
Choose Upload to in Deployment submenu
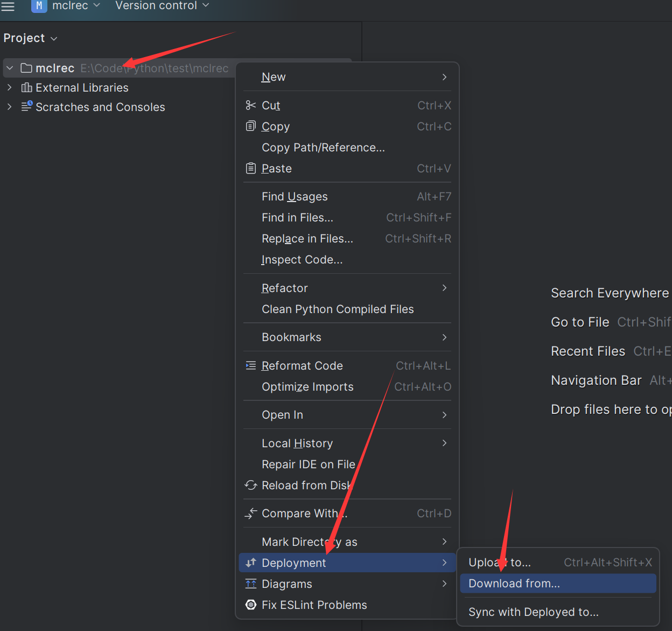pyautogui.click(x=558, y=563)
